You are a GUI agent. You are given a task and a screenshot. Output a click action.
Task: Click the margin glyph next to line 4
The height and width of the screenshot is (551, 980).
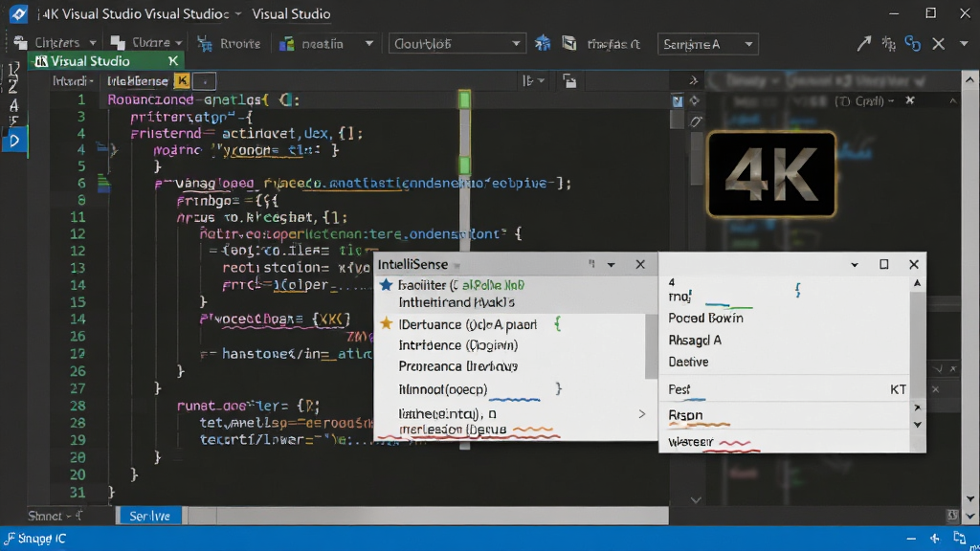[x=106, y=149]
